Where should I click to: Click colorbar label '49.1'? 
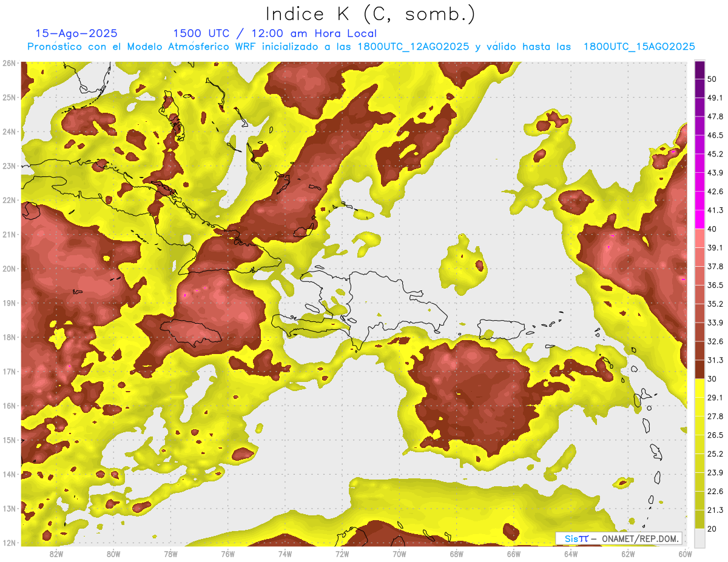[x=715, y=98]
